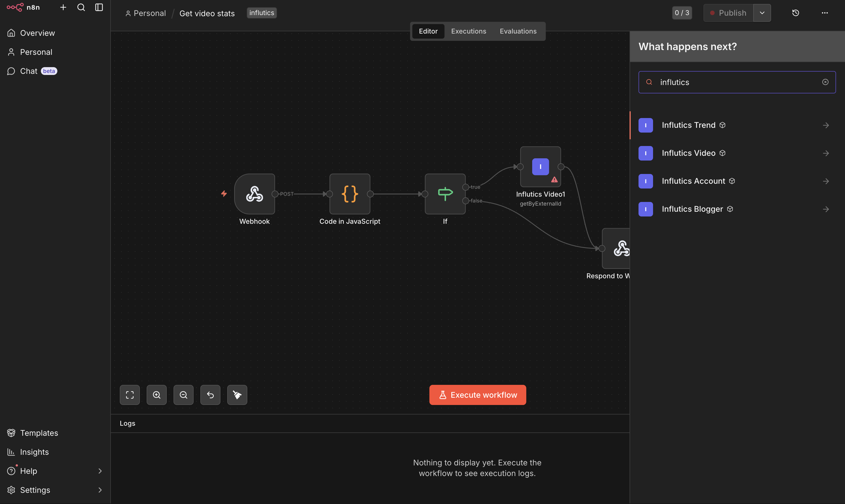Choose Influtics Video node
The image size is (845, 504).
(x=737, y=153)
